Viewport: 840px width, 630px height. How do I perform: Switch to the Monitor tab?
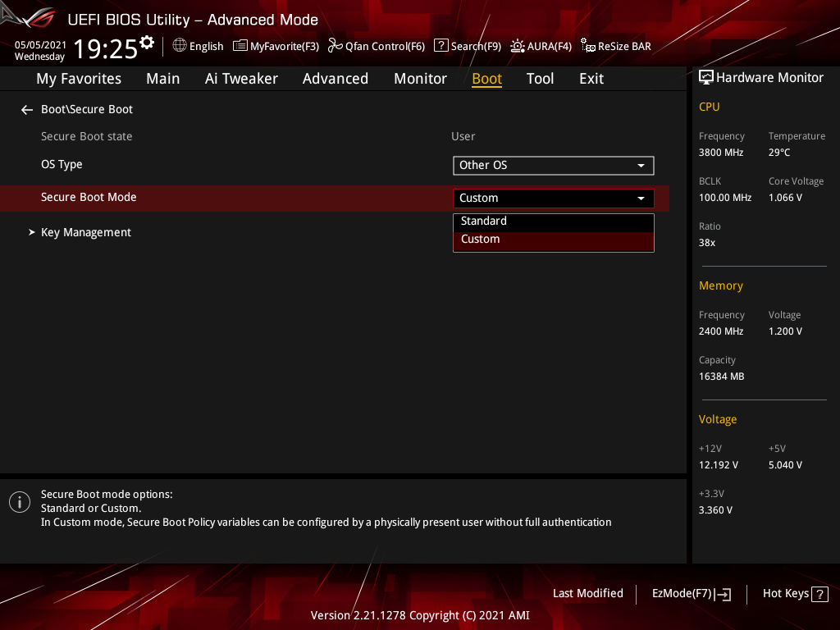[420, 79]
